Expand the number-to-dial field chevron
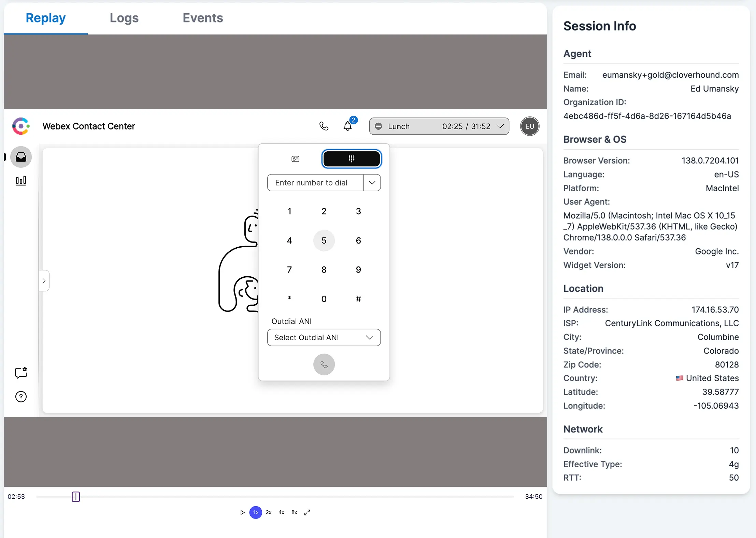 (x=372, y=183)
